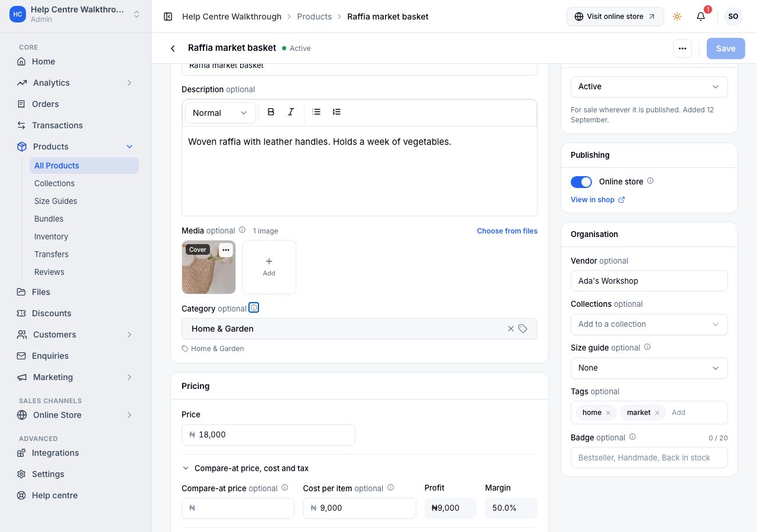Click the Media info icon
The image size is (757, 532).
tap(242, 231)
